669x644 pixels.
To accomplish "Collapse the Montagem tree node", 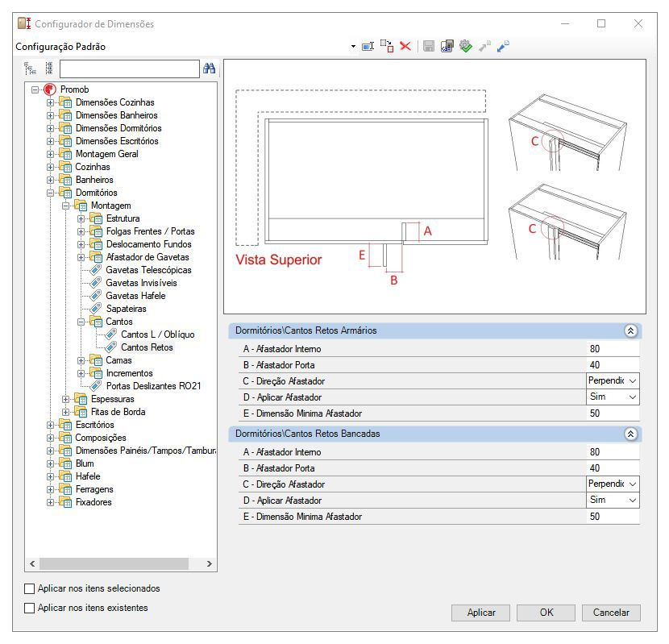I will point(66,206).
